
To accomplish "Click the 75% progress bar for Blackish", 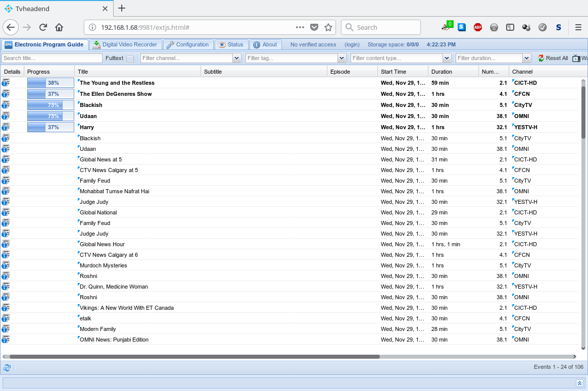I will point(50,105).
